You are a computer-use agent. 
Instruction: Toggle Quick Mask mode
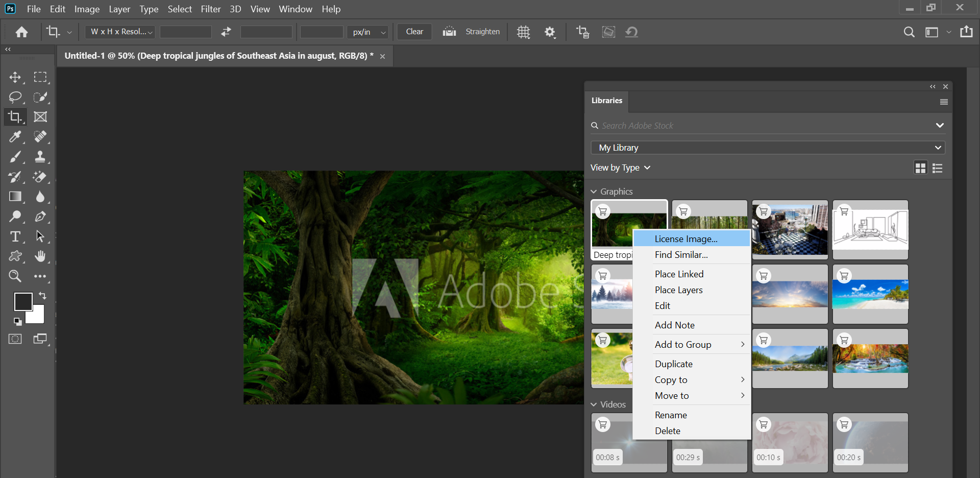[15, 339]
